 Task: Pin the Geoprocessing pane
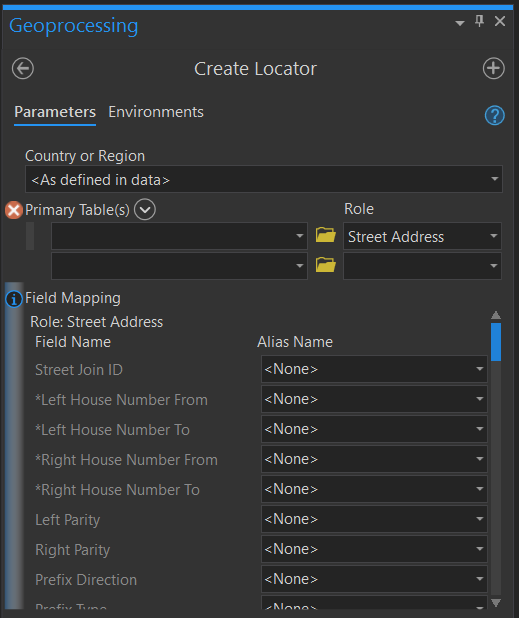(x=479, y=21)
